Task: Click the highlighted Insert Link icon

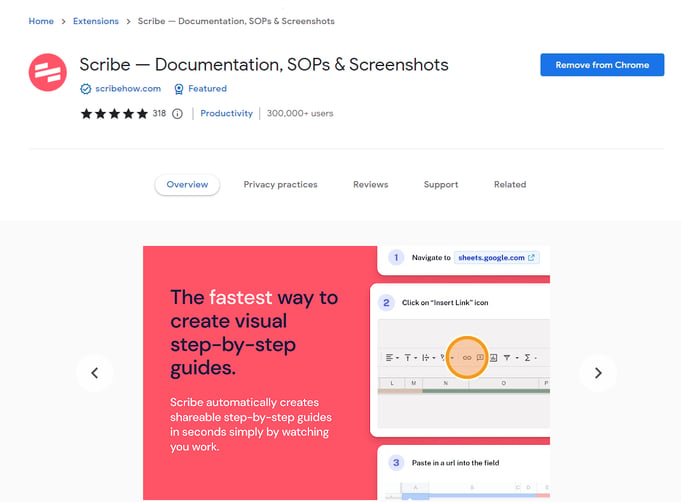Action: tap(467, 357)
